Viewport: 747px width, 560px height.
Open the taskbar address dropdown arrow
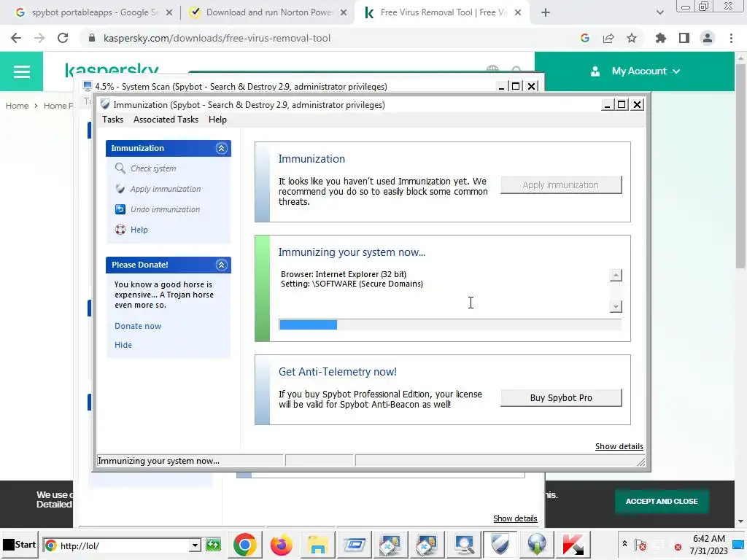[x=194, y=545]
